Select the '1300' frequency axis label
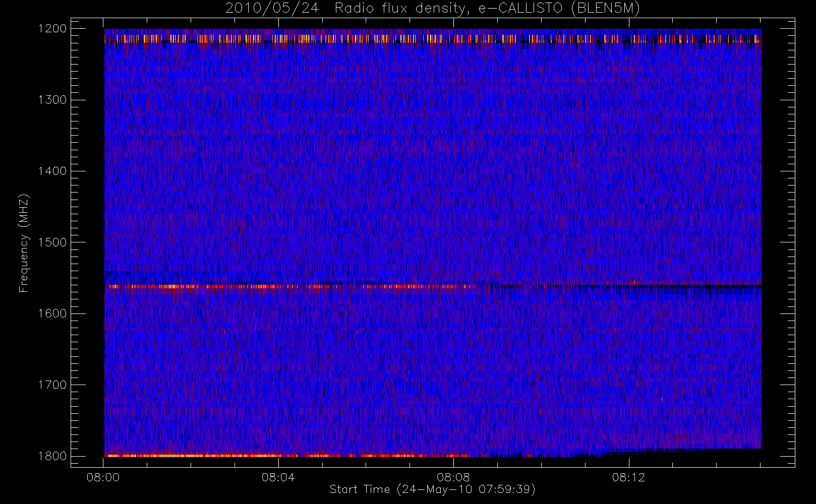Viewport: 816px width, 504px height. click(x=53, y=100)
